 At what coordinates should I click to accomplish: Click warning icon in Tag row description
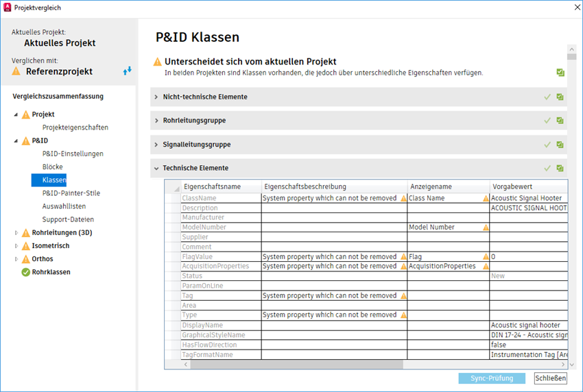coord(403,296)
